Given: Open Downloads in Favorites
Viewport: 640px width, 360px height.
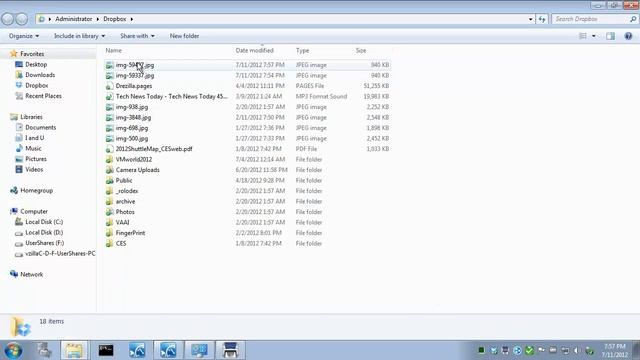Looking at the screenshot, I should tap(40, 75).
